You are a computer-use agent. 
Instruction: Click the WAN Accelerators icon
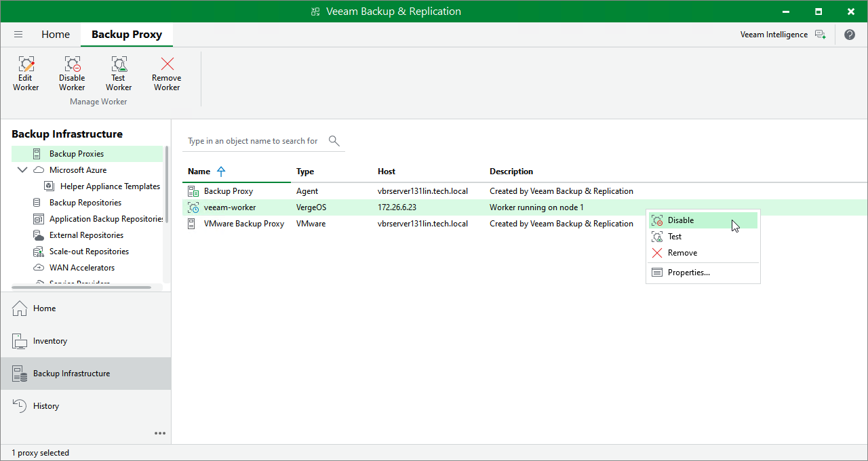[39, 268]
